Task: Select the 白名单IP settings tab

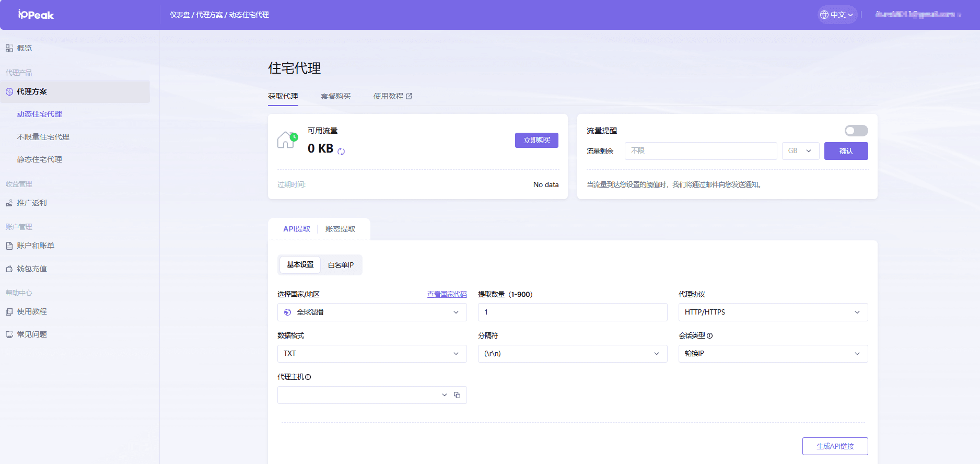Action: pyautogui.click(x=341, y=265)
